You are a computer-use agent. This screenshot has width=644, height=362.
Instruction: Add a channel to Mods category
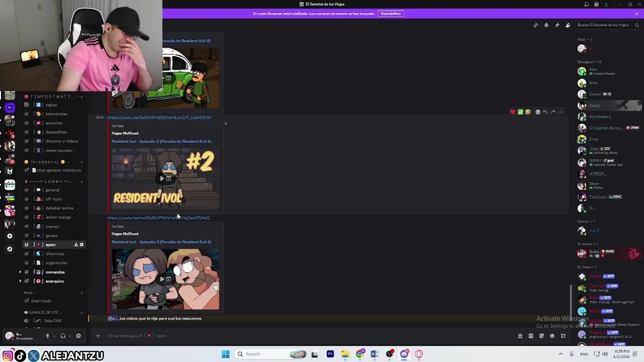pyautogui.click(x=82, y=293)
